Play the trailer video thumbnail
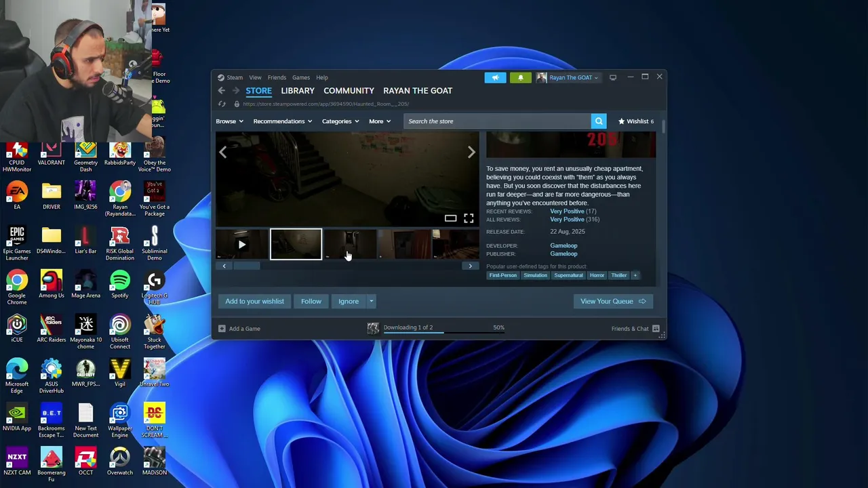868x488 pixels. click(x=242, y=245)
